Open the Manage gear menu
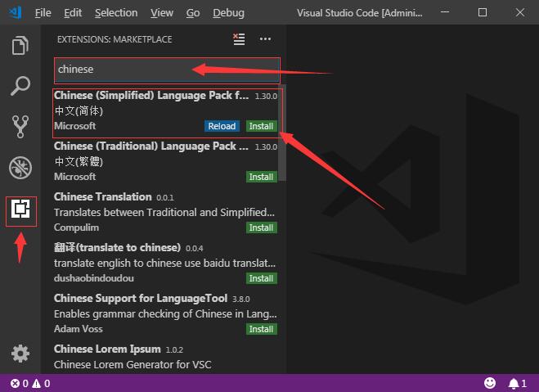 pos(20,354)
